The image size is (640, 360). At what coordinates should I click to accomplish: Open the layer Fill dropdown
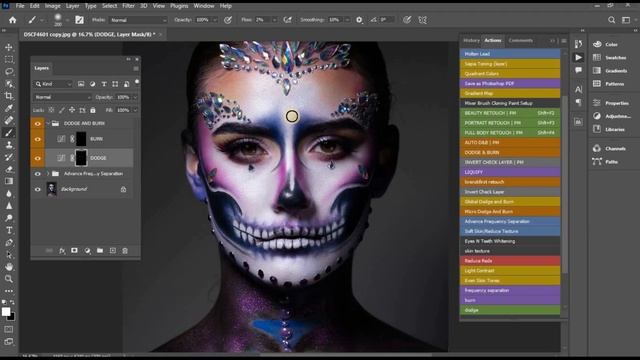click(x=135, y=110)
